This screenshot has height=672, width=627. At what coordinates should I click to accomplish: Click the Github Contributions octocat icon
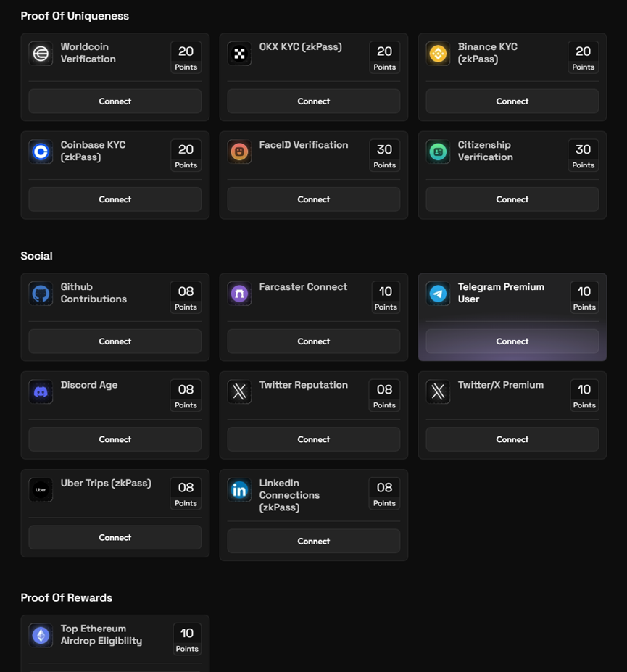41,294
